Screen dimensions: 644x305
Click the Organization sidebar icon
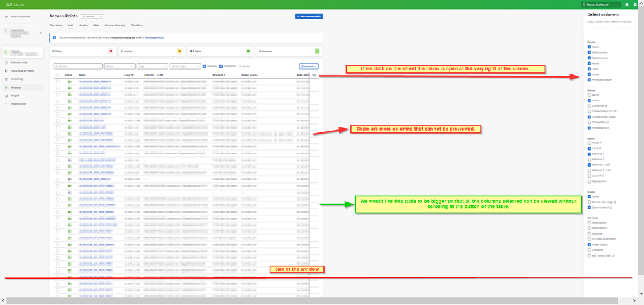(x=6, y=103)
